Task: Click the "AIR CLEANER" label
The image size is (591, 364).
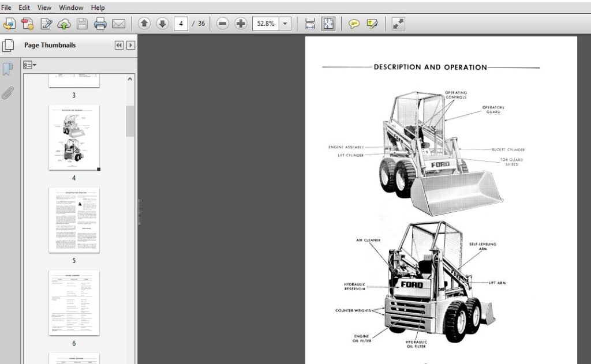Action: (368, 240)
